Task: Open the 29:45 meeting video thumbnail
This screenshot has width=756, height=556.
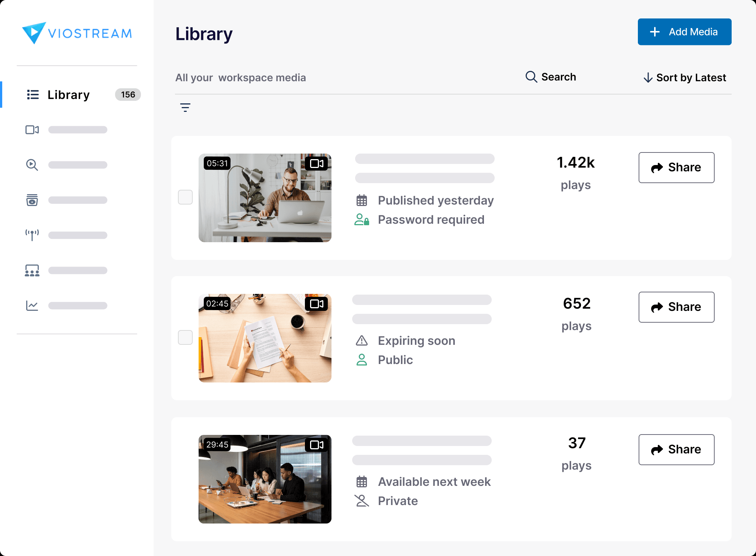Action: coord(265,479)
